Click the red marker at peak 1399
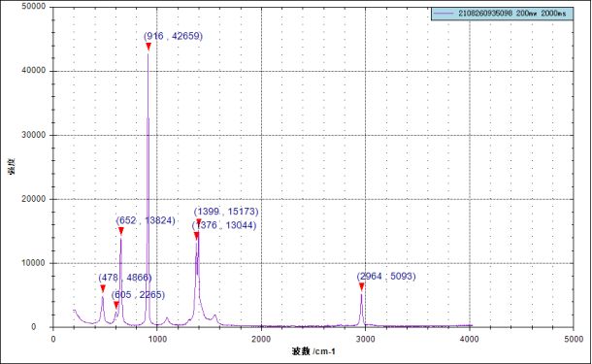This screenshot has height=364, width=592. click(199, 222)
